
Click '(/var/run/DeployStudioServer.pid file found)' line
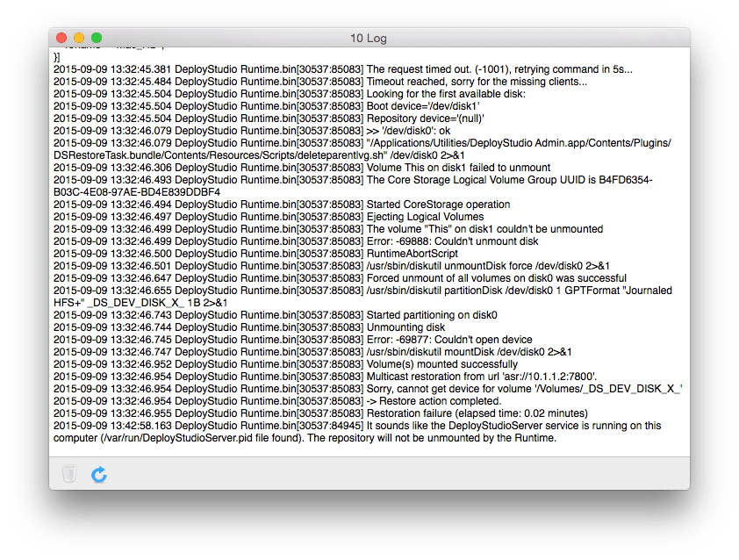point(305,437)
